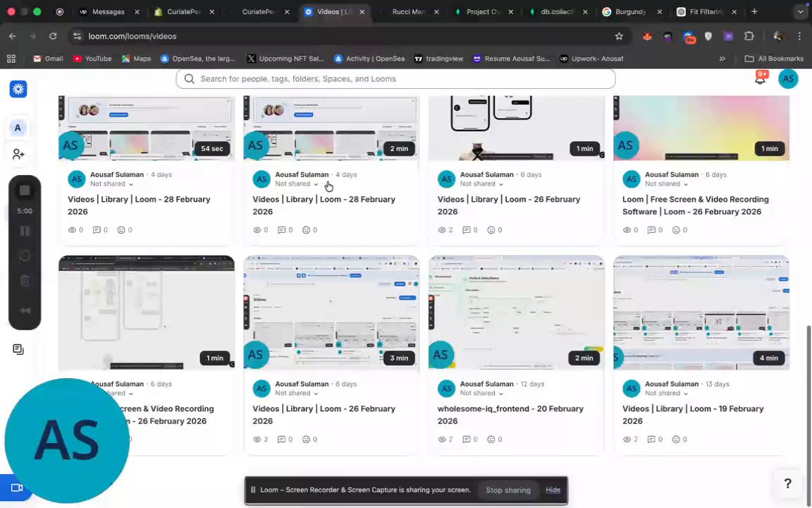
Task: Open the All Bookmarks folder
Action: tap(774, 59)
